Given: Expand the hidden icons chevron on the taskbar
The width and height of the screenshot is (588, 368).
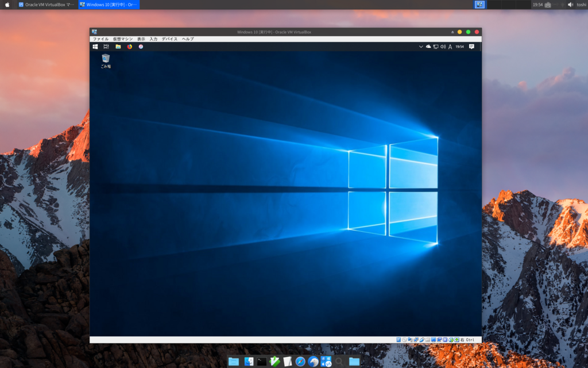Looking at the screenshot, I should [x=421, y=47].
